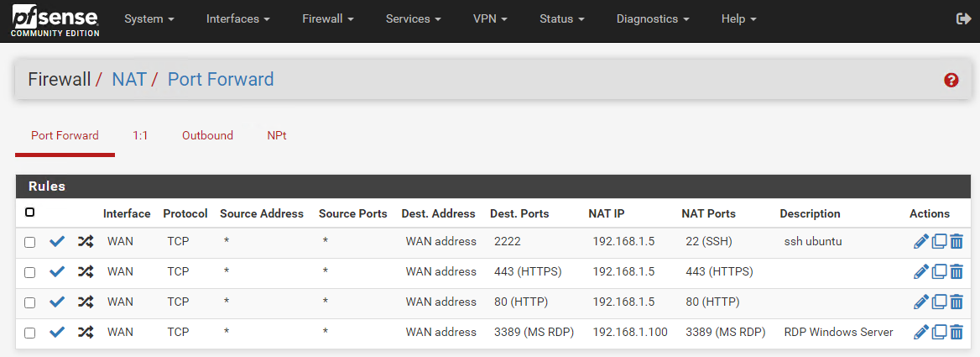Expand the Diagnostics menu
Viewport: 980px width, 357px height.
(652, 18)
